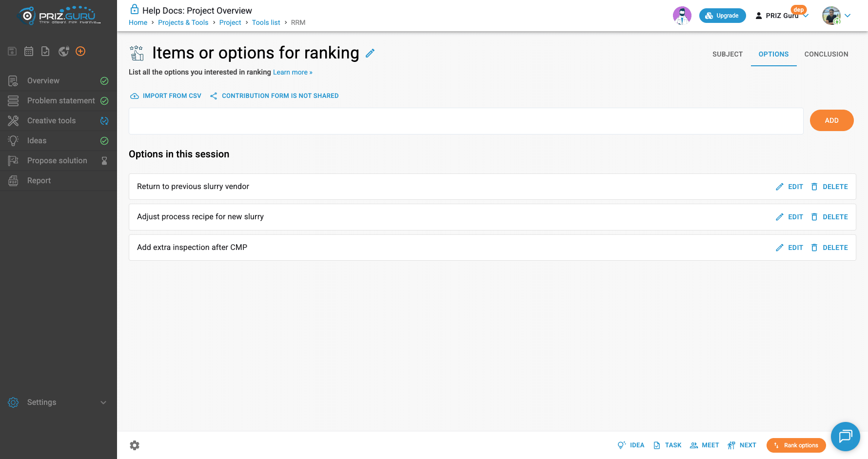The image size is (868, 459).
Task: Open the calendar icon in sidebar toolbar
Action: coord(29,51)
